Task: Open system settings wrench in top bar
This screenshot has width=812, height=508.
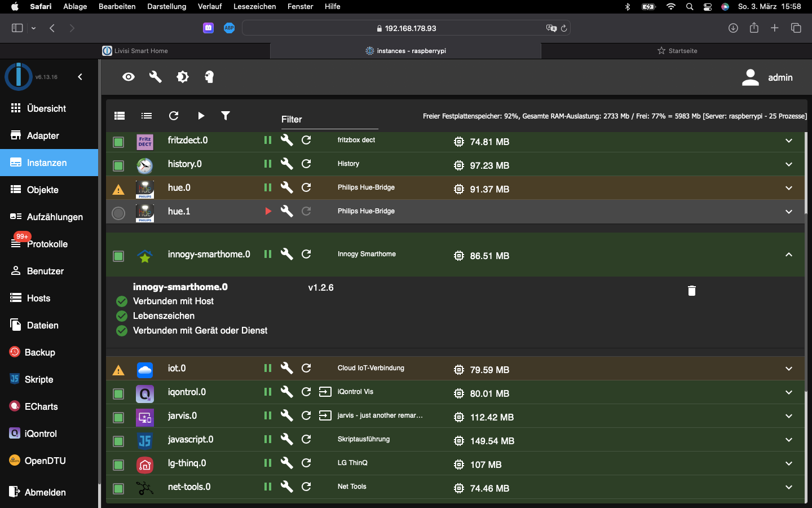Action: pos(156,77)
